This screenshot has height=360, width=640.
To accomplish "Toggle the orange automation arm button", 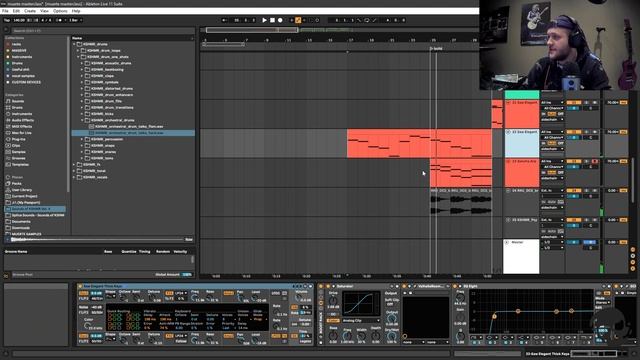I will 298,20.
